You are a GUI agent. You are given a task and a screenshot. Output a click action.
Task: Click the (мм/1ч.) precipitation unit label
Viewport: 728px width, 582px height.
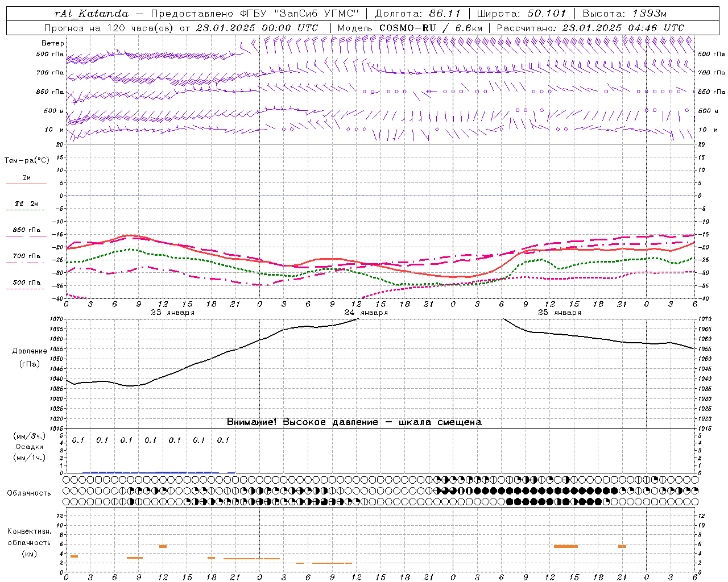(29, 458)
